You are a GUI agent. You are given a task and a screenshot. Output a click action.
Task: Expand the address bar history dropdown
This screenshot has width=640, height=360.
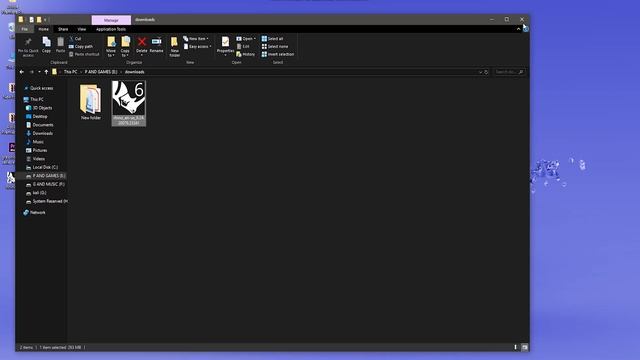[x=480, y=72]
